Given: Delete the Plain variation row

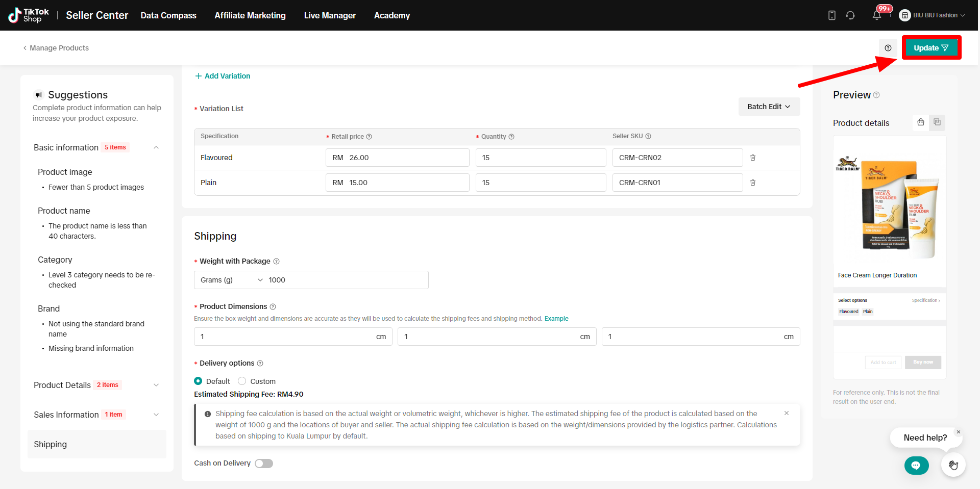Looking at the screenshot, I should (x=752, y=183).
